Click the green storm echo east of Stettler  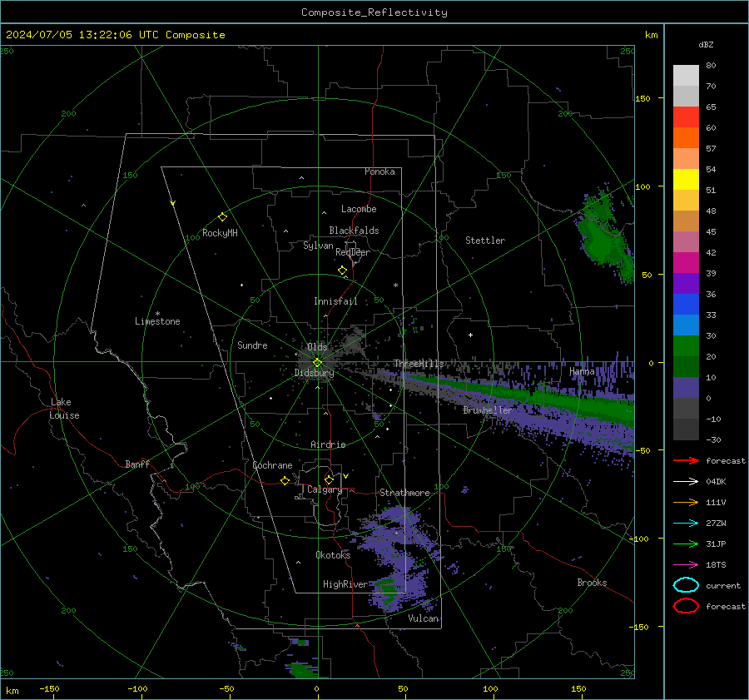603,238
